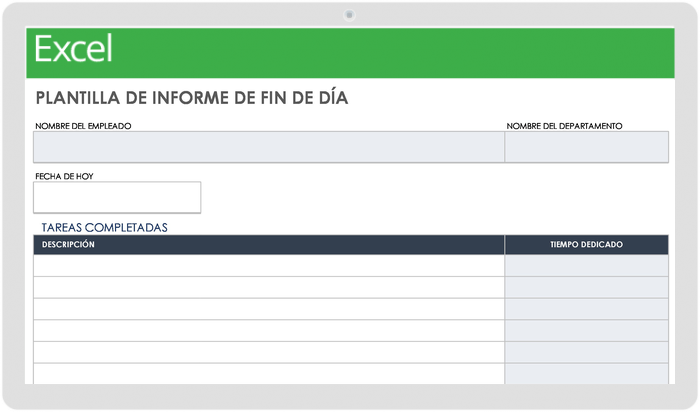Select the 'Nombre del departamento' label
The width and height of the screenshot is (700, 412).
coord(564,126)
